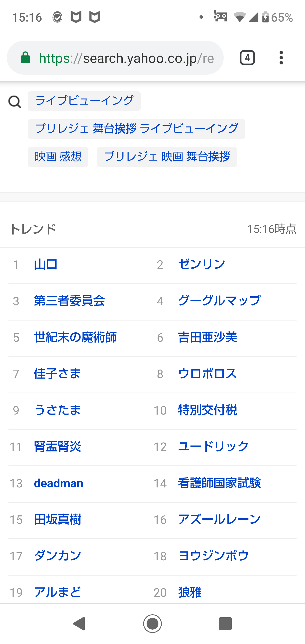The height and width of the screenshot is (644, 305).
Task: Tap the magnifying glass search icon
Action: 15,102
